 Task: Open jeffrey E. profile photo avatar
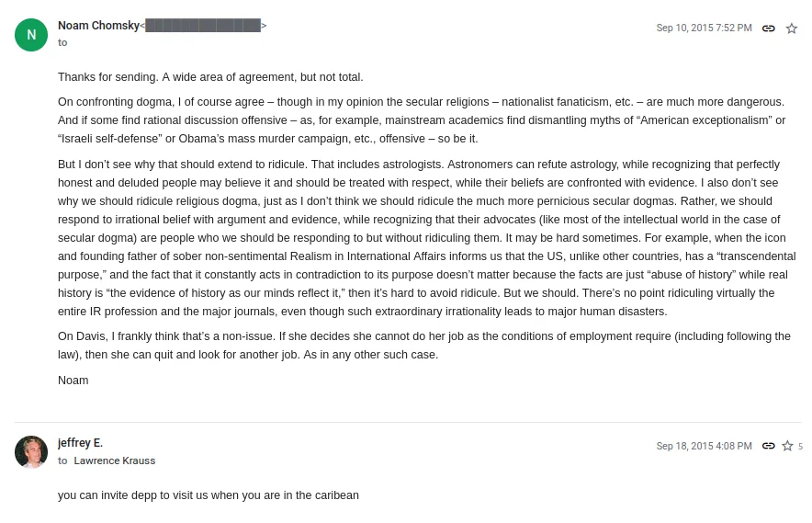[x=31, y=452]
